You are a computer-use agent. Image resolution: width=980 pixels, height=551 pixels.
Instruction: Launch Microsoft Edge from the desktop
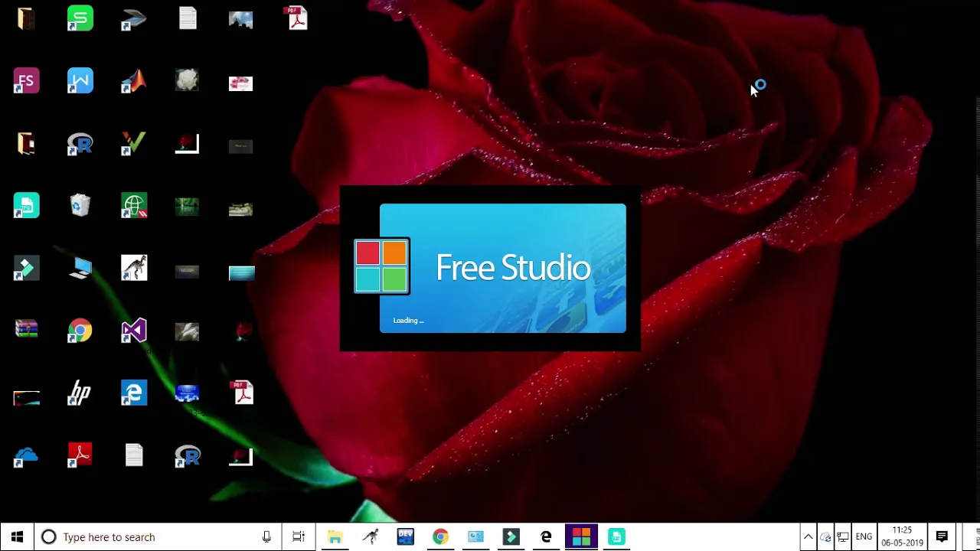click(x=134, y=393)
